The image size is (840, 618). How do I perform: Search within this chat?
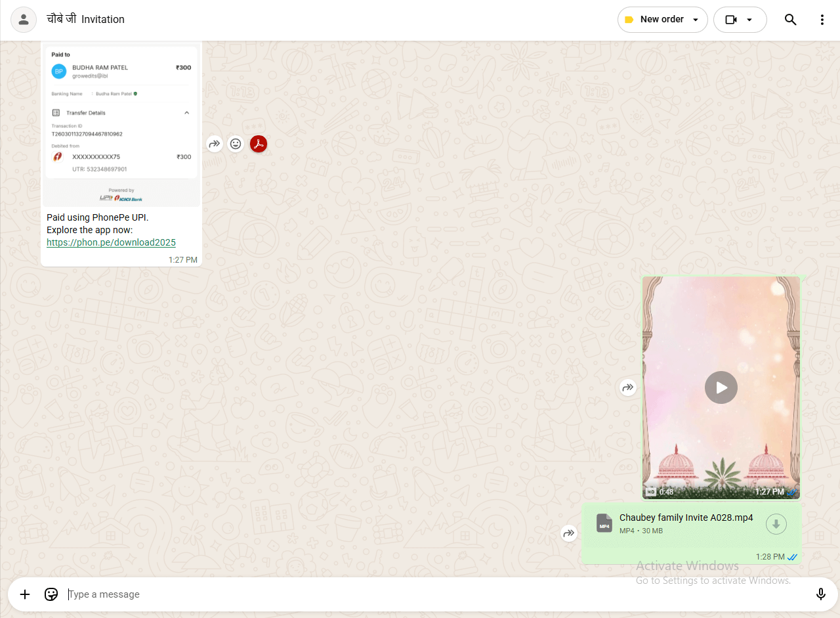tap(790, 20)
